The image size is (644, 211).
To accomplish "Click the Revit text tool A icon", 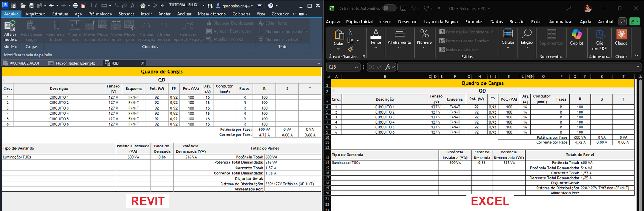I will 132,6.
